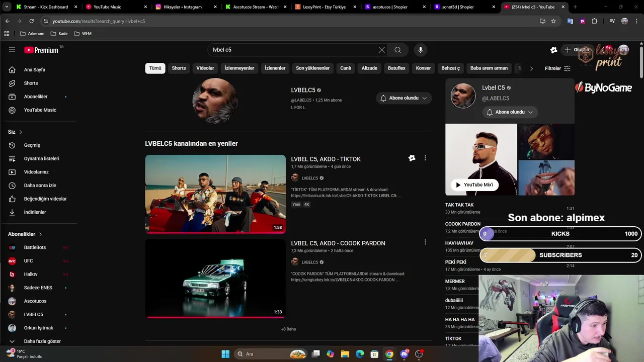Select the Canlı filter chip
The height and width of the screenshot is (362, 644).
(346, 68)
